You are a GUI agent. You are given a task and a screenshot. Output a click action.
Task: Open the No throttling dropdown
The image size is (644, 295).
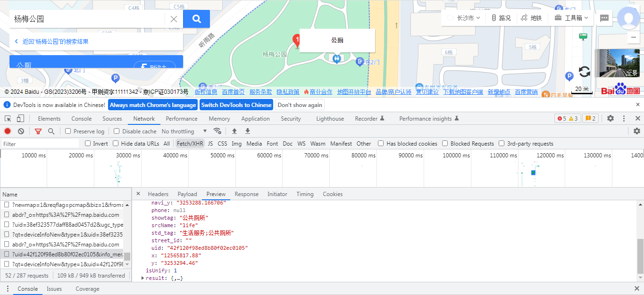point(184,131)
